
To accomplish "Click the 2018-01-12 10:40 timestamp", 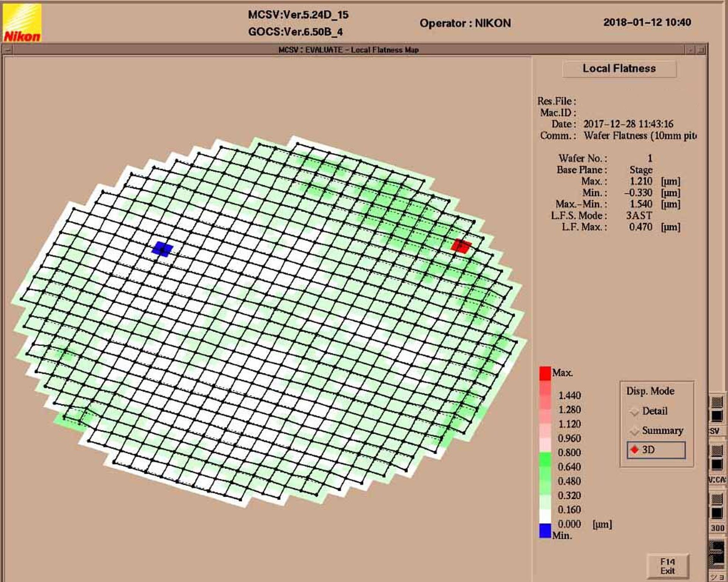I will click(x=647, y=22).
